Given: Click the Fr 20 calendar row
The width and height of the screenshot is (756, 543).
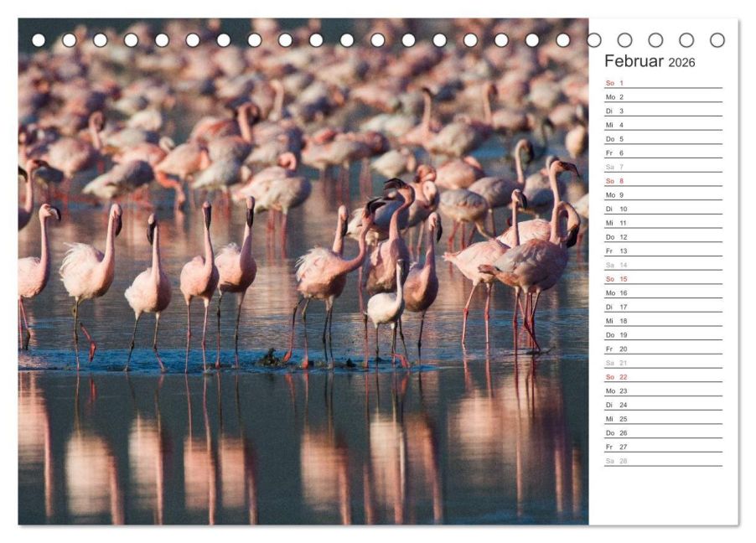Looking at the screenshot, I should (x=664, y=349).
